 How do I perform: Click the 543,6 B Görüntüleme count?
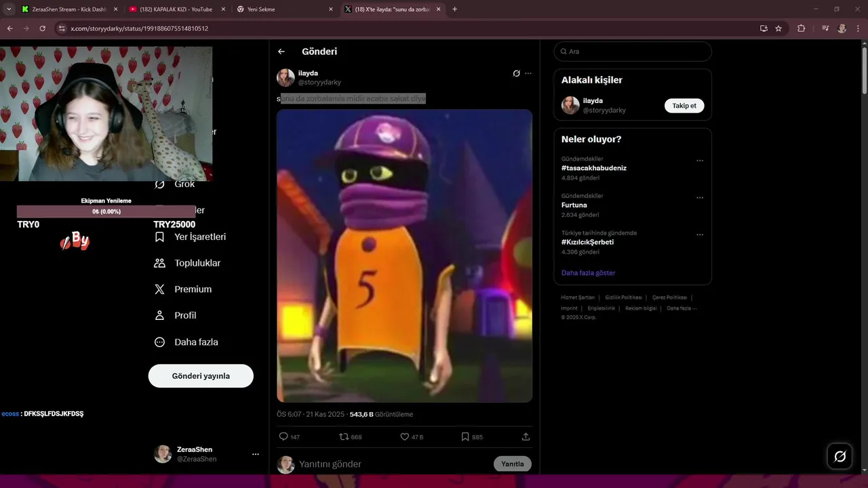click(x=381, y=414)
